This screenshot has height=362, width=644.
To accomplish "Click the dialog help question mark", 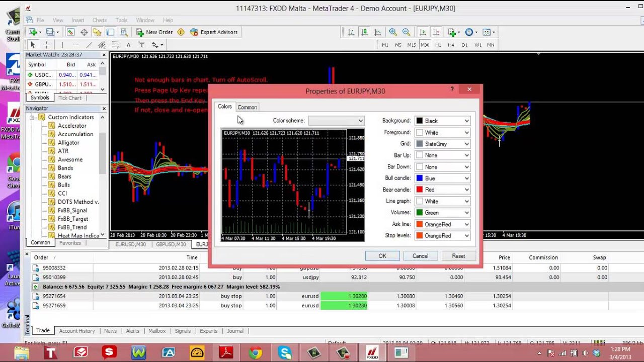I will 452,89.
